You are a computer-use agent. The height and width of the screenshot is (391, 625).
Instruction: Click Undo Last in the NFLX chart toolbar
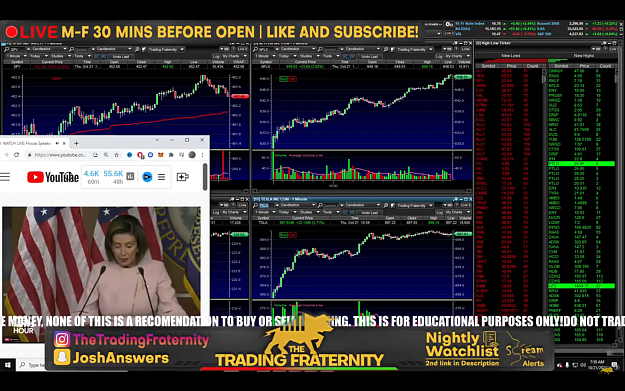[369, 56]
